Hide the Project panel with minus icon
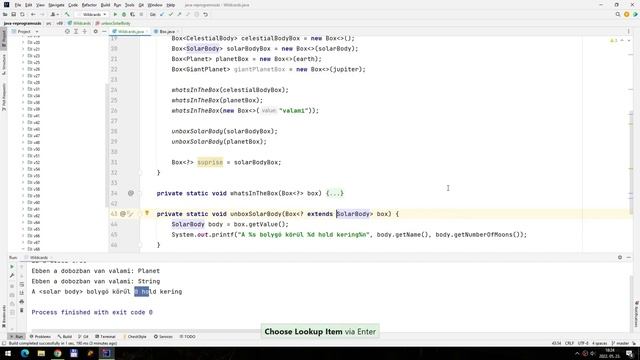The height and width of the screenshot is (360, 640). [104, 31]
